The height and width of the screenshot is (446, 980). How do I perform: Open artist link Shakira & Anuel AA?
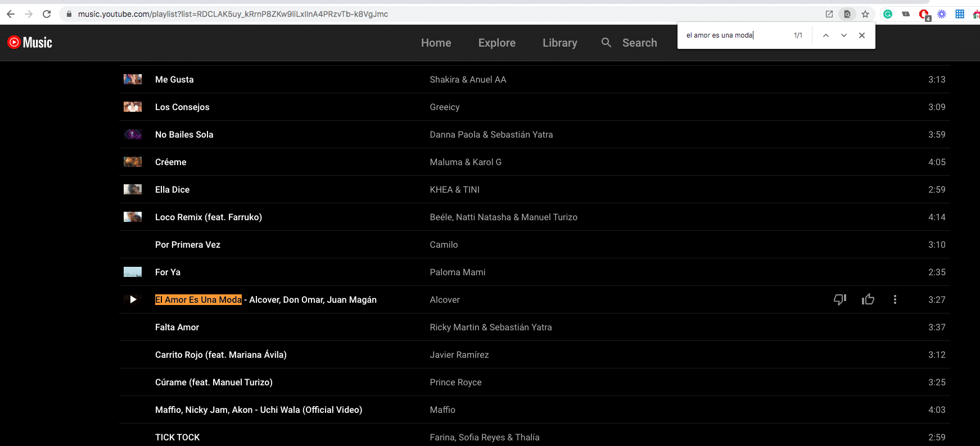click(468, 80)
